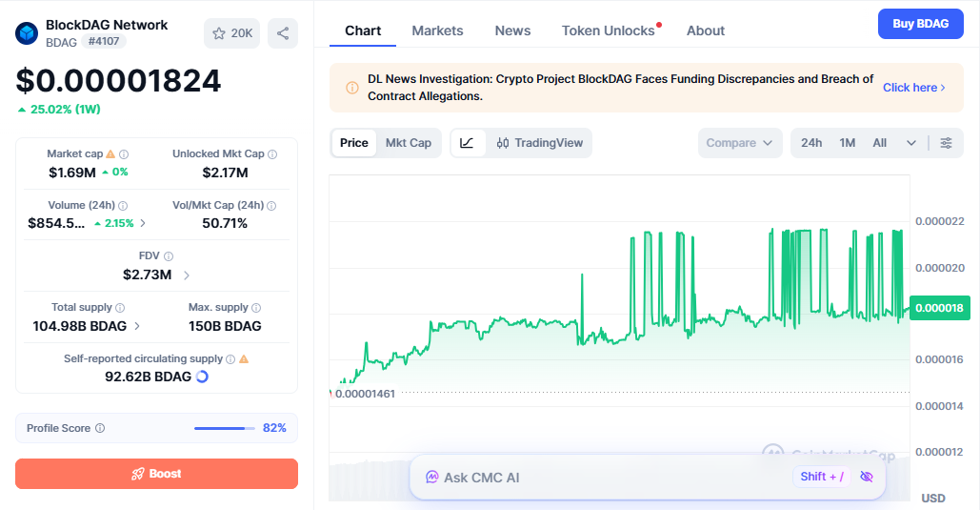
Task: Open the Chart tab
Action: click(x=363, y=31)
